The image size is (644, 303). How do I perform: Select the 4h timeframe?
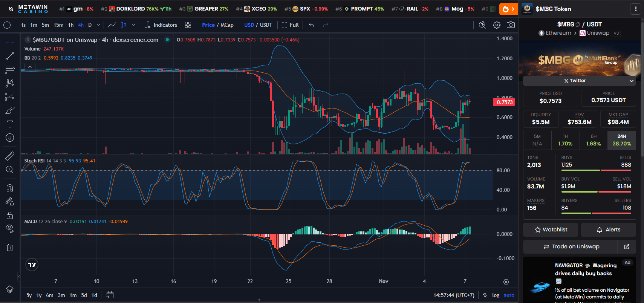[81, 25]
